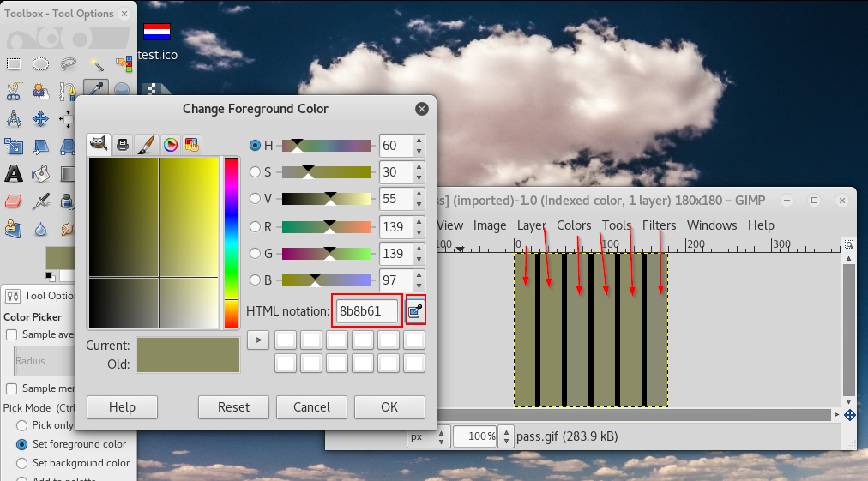The height and width of the screenshot is (481, 868).
Task: Click the V value spinner arrows
Action: pos(419,199)
